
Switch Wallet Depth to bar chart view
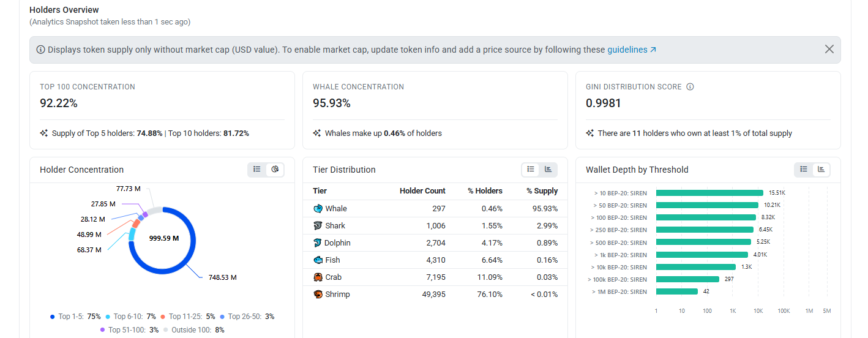821,170
